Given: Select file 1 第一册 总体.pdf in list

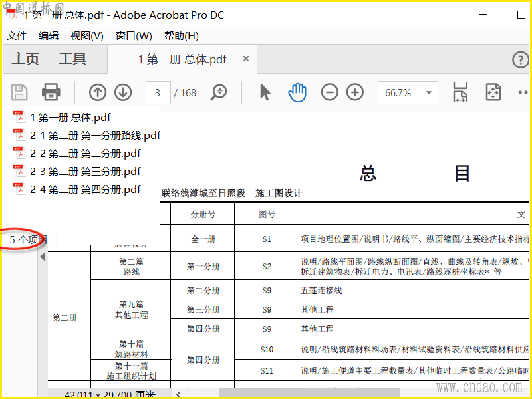Looking at the screenshot, I should [x=62, y=118].
